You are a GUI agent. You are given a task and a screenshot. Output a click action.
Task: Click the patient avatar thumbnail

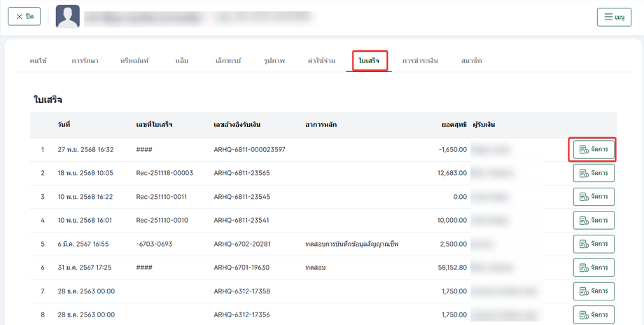click(x=68, y=17)
